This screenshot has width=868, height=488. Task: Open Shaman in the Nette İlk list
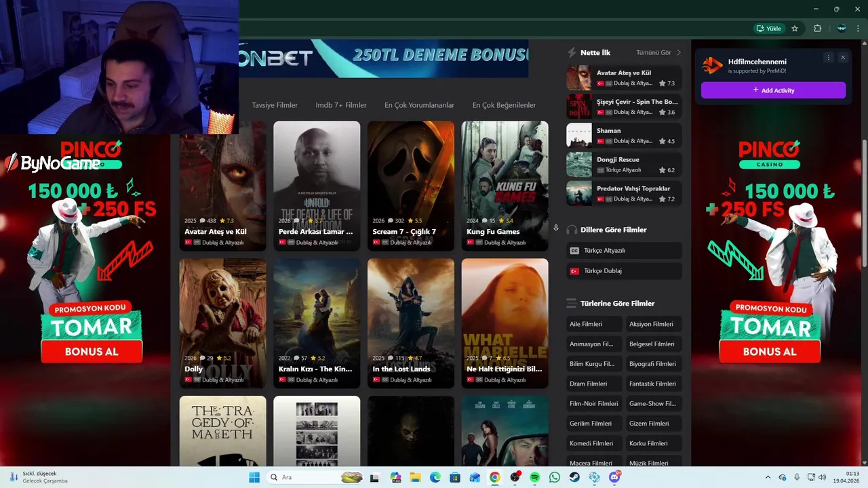point(624,136)
